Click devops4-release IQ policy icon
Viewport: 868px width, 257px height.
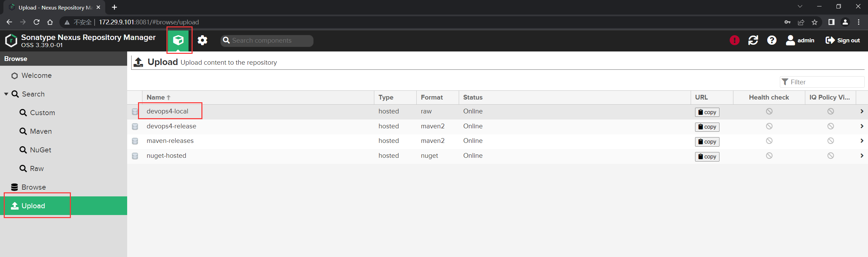tap(830, 126)
